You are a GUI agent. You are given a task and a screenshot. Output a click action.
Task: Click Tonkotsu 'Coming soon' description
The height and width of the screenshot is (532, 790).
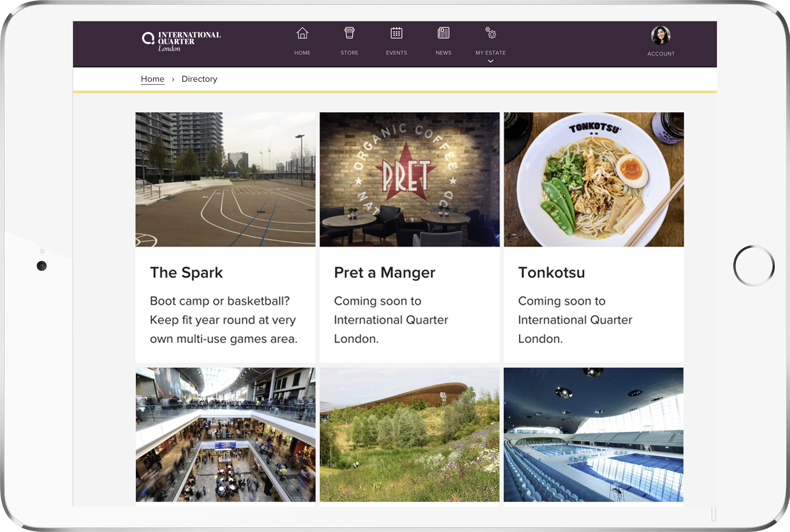[575, 320]
